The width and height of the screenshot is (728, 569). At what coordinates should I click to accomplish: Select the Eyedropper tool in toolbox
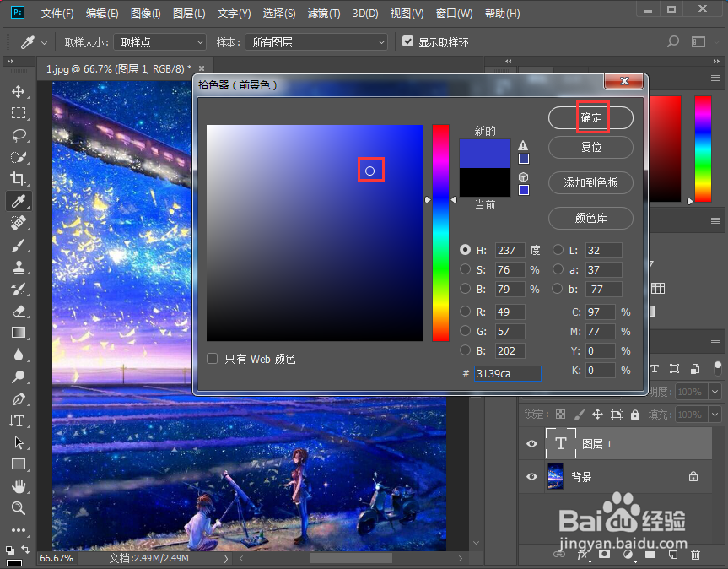click(18, 201)
